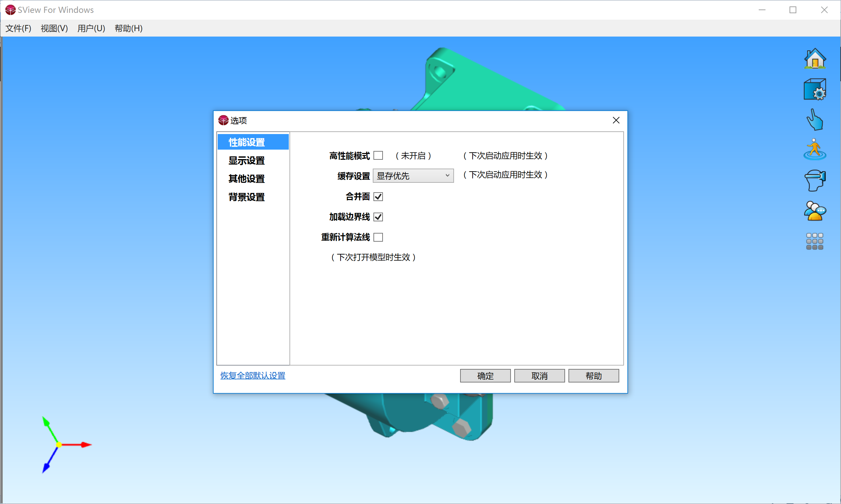Open the 文件 menu
This screenshot has width=841, height=504.
pos(18,28)
